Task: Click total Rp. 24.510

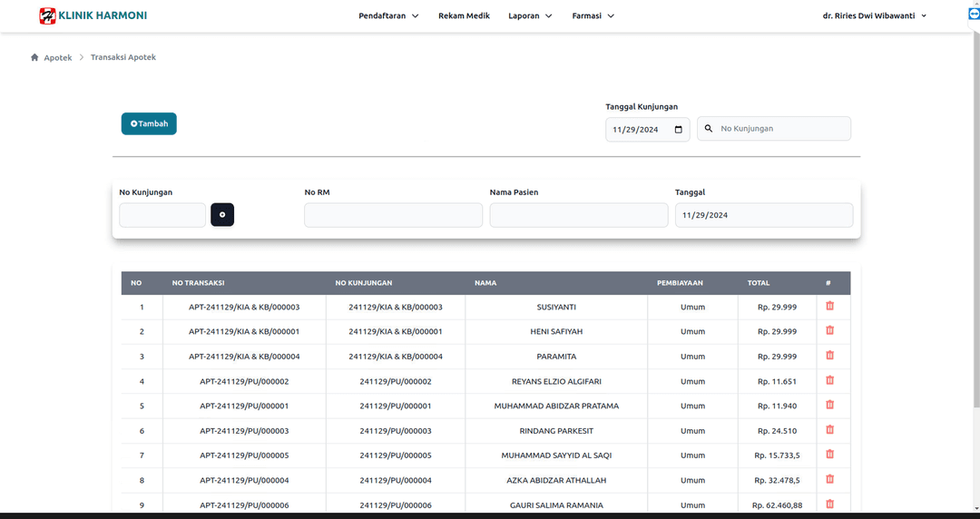Action: click(777, 431)
